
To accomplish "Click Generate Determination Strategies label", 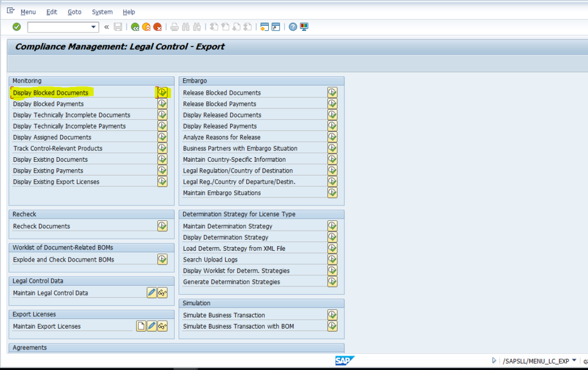I will [231, 282].
